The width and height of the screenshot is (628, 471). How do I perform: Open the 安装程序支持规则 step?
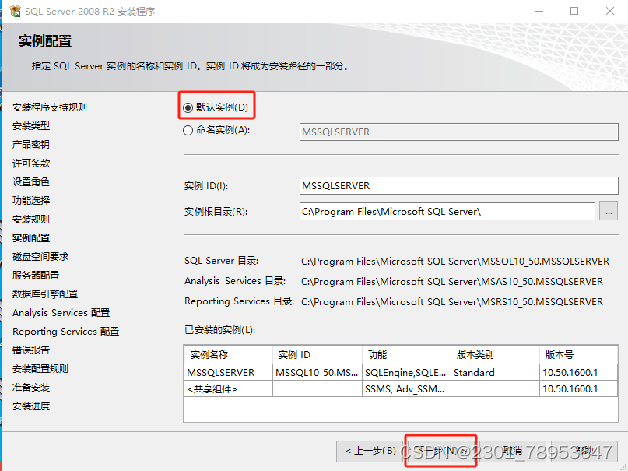point(49,107)
